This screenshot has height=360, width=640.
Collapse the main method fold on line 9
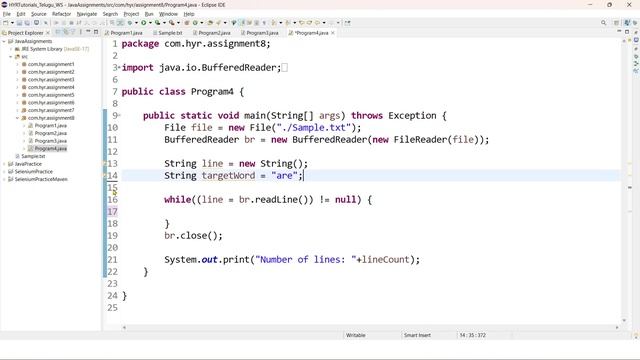(119, 116)
